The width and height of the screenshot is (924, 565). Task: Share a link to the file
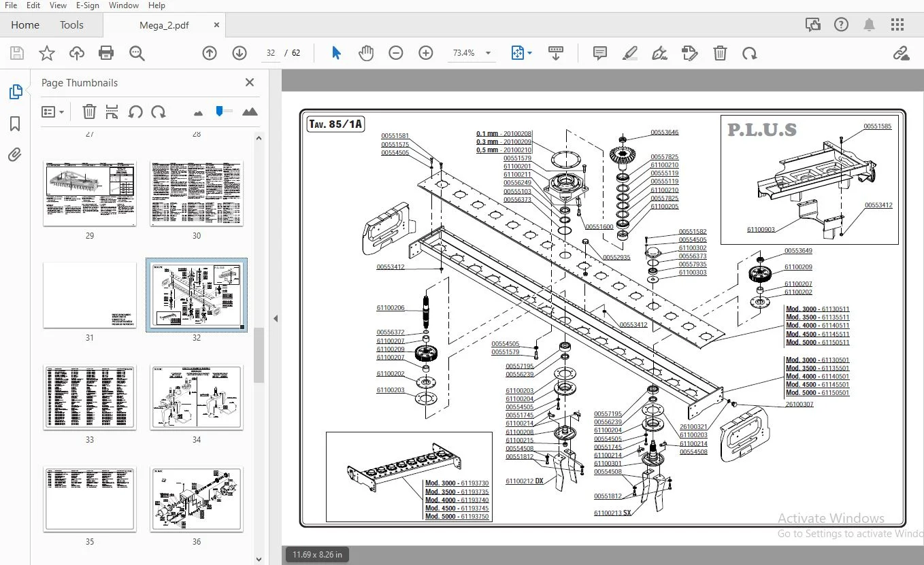pyautogui.click(x=902, y=53)
